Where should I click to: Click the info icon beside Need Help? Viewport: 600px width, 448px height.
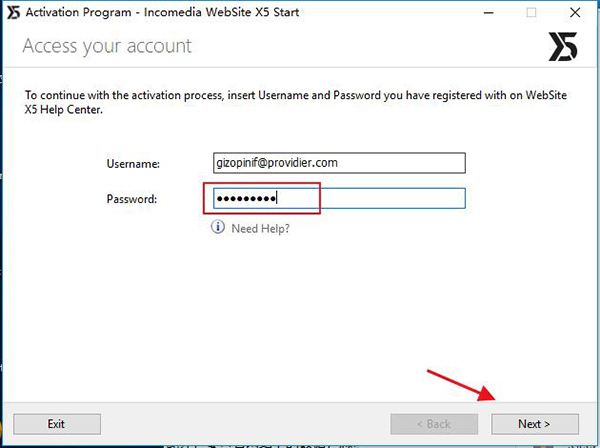pos(217,228)
